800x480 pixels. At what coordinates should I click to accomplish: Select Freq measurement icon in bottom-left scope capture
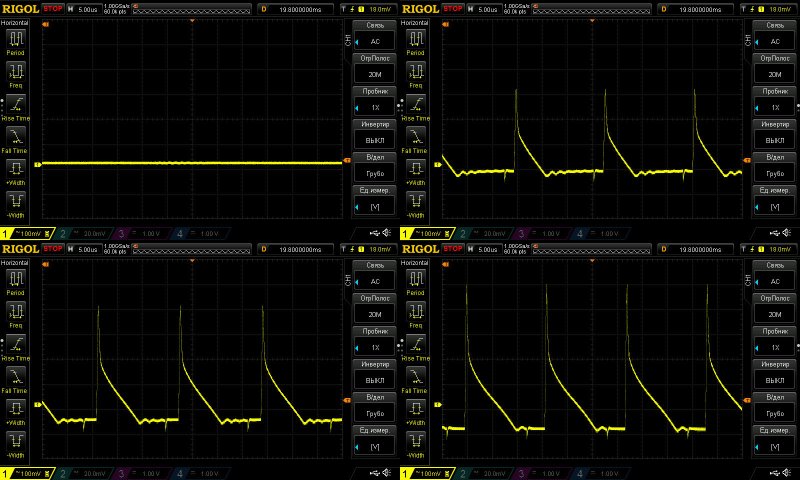16,311
